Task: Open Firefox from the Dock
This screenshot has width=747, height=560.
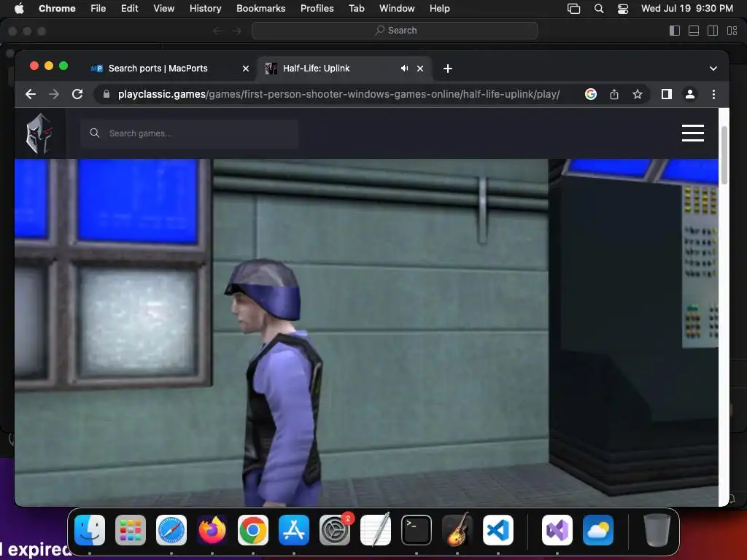Action: coord(212,529)
